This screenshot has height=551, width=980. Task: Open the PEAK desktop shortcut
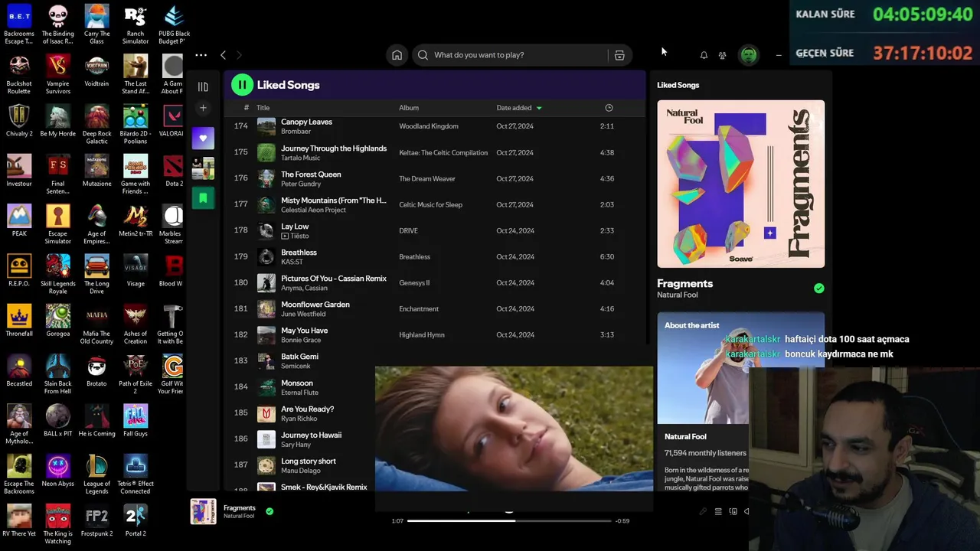(x=19, y=220)
